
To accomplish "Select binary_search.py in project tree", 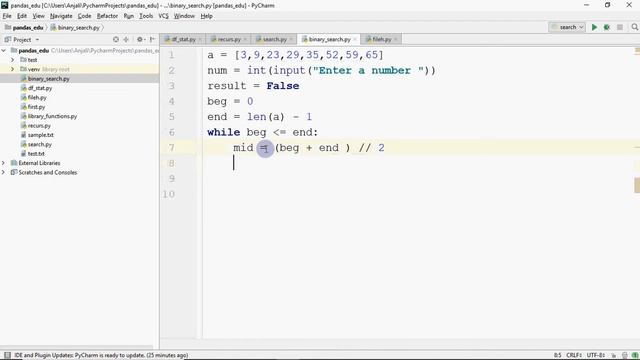I will (x=48, y=79).
